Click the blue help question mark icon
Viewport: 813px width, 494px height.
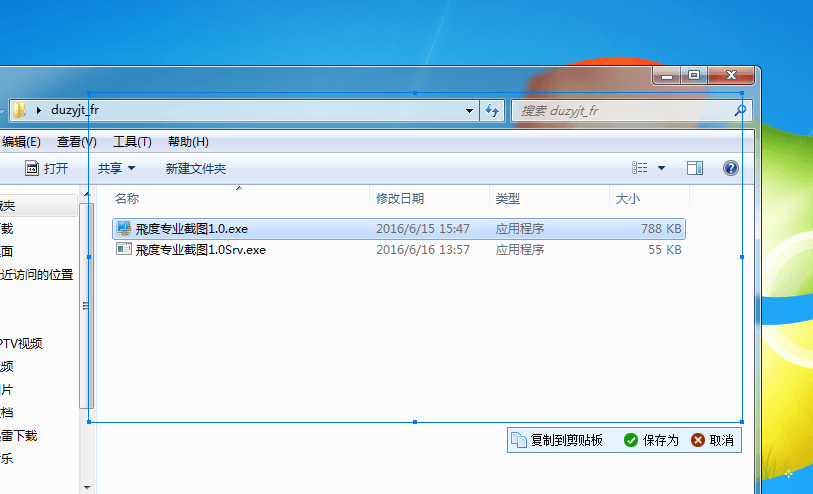[x=731, y=168]
